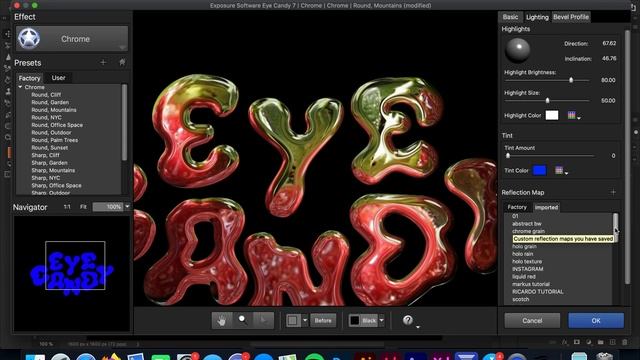Screen dimensions: 640x360
Task: Click the white Highlight Color swatch
Action: pyautogui.click(x=552, y=115)
